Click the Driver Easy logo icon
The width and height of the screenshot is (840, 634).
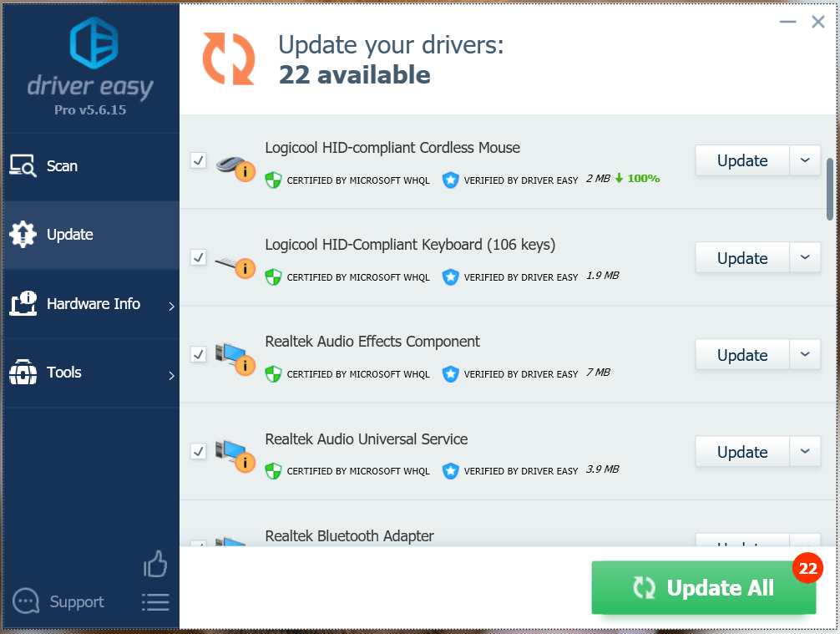94,43
